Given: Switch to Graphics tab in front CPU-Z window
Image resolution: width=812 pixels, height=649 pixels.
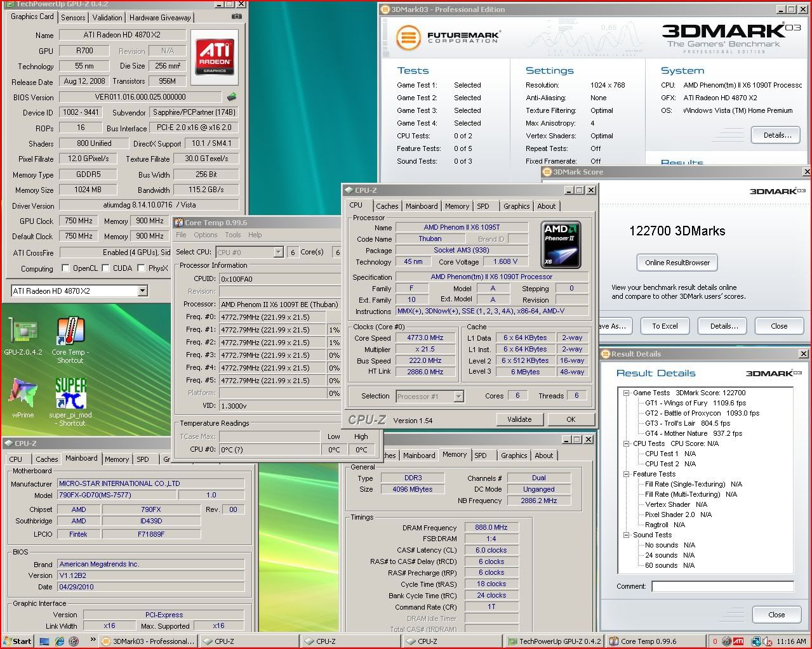Looking at the screenshot, I should click(517, 206).
